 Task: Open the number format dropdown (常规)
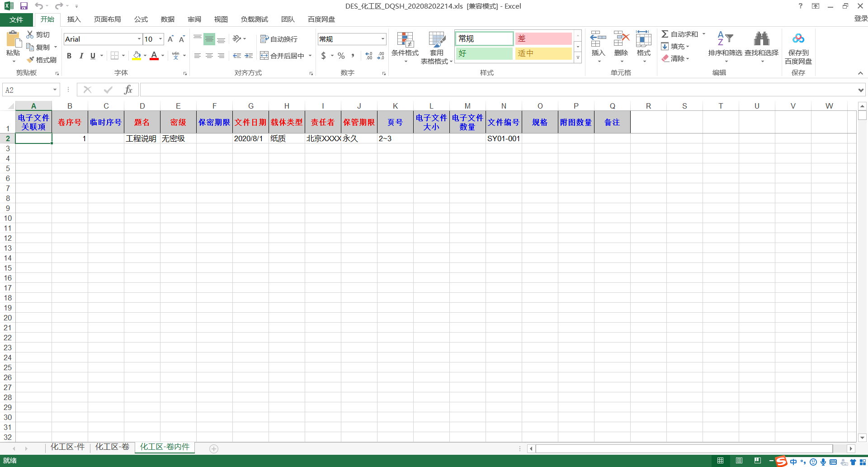[383, 39]
